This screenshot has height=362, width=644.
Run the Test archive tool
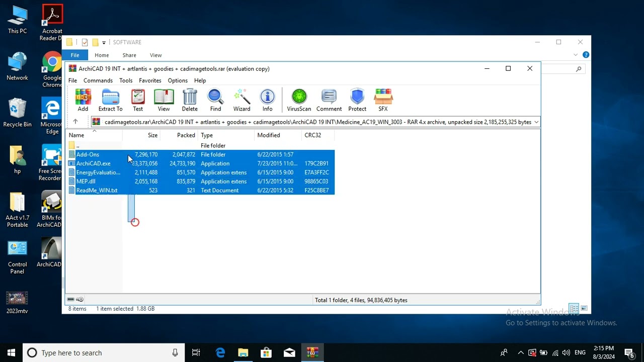pos(138,100)
